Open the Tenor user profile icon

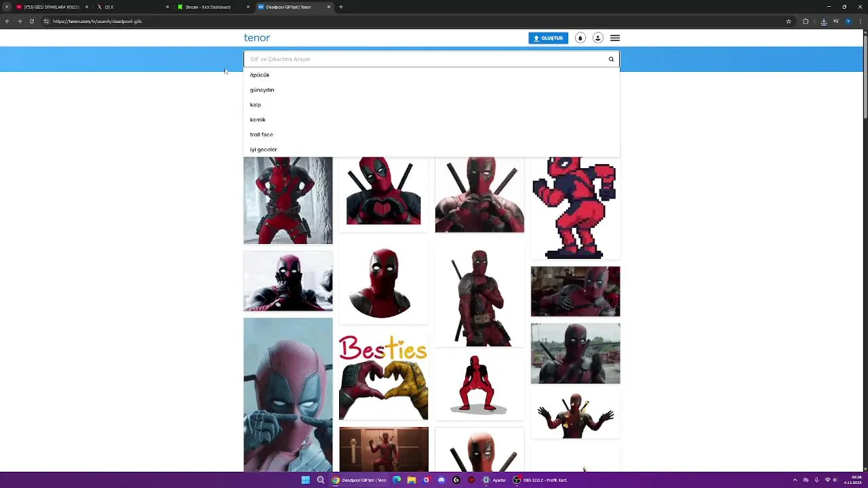[597, 38]
